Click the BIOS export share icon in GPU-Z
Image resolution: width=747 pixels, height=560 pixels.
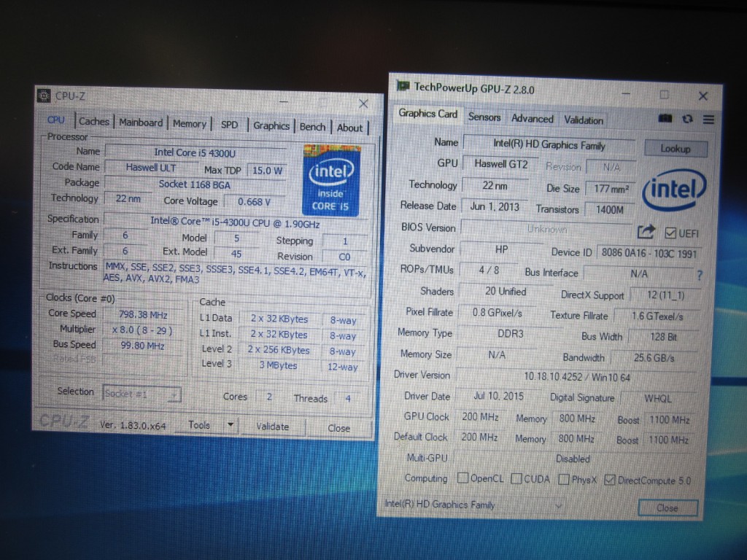click(x=646, y=232)
